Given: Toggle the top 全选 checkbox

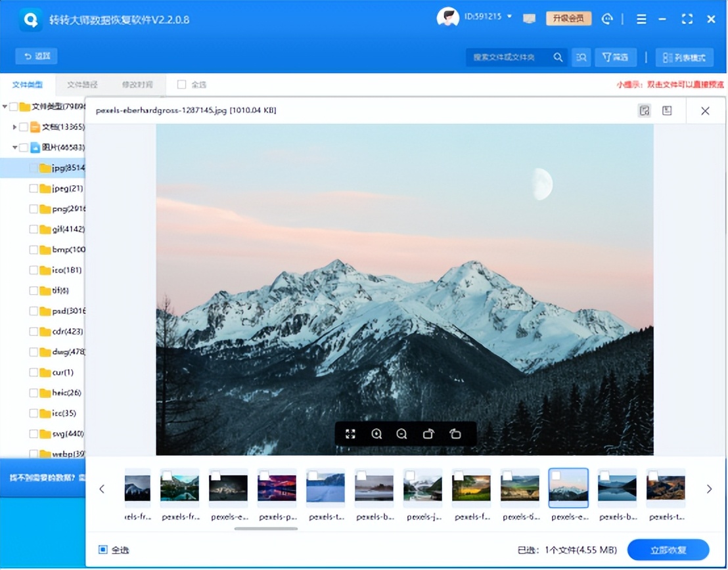Looking at the screenshot, I should [181, 85].
